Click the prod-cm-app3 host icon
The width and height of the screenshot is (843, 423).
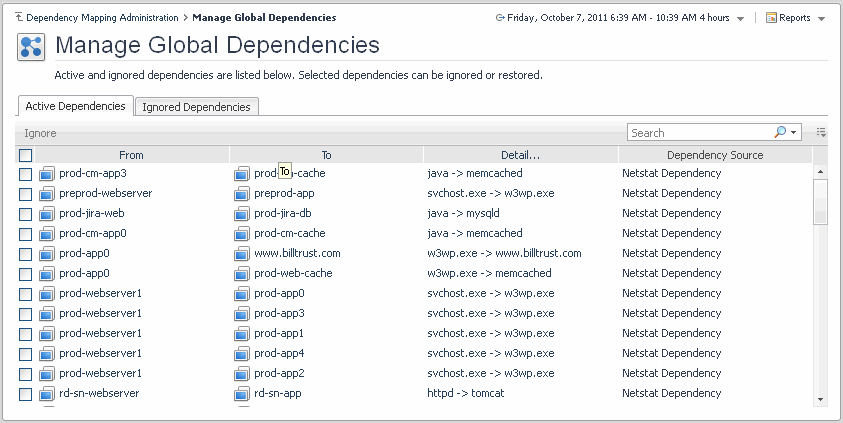point(46,174)
